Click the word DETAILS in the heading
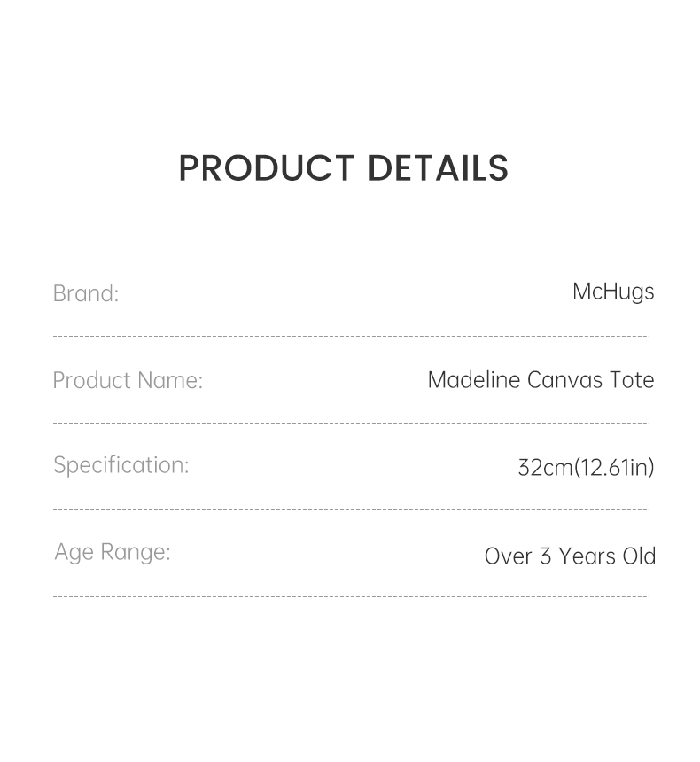The image size is (700, 762). 438,168
